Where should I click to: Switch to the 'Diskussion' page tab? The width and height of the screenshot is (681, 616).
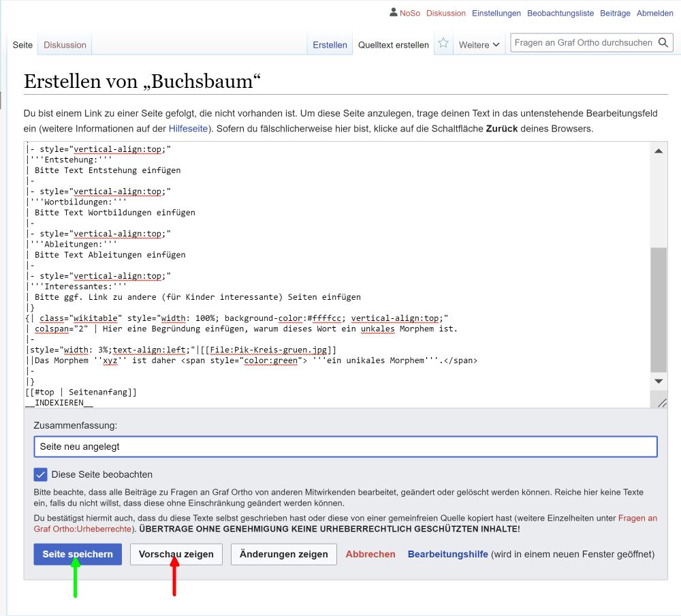coord(65,45)
